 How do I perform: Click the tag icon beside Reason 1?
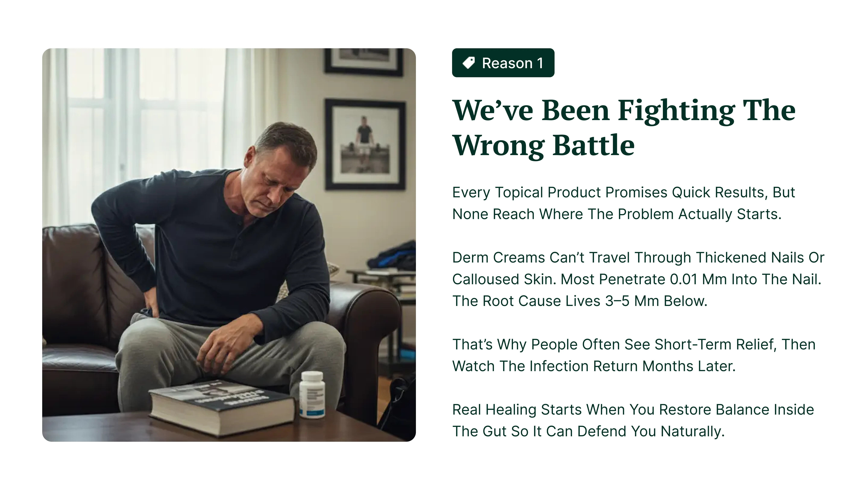468,63
